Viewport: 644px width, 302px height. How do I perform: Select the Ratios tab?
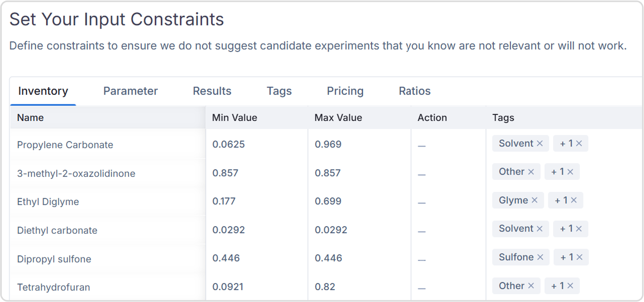point(414,91)
